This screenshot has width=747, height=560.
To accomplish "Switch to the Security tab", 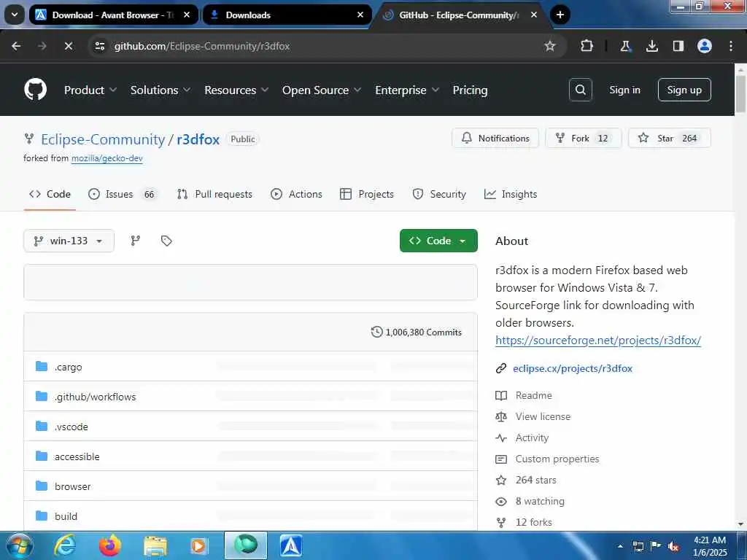I will pos(439,194).
